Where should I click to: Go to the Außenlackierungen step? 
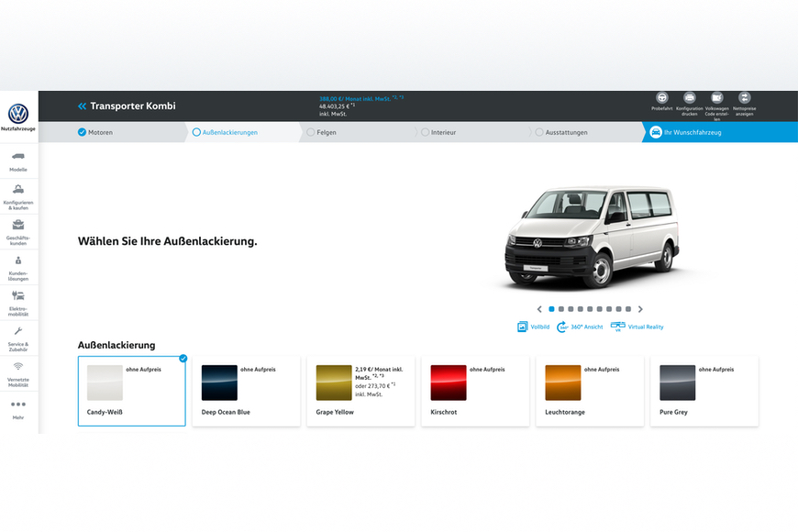coord(225,132)
